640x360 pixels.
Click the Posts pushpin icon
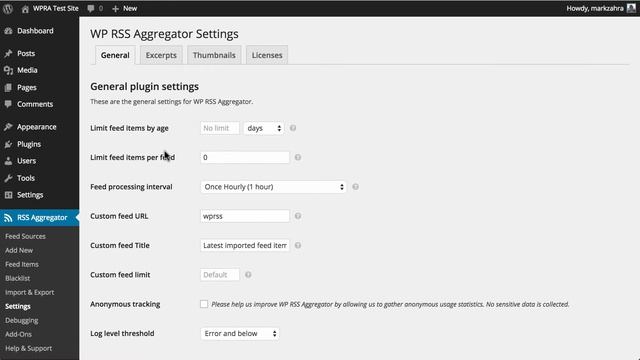(8, 53)
